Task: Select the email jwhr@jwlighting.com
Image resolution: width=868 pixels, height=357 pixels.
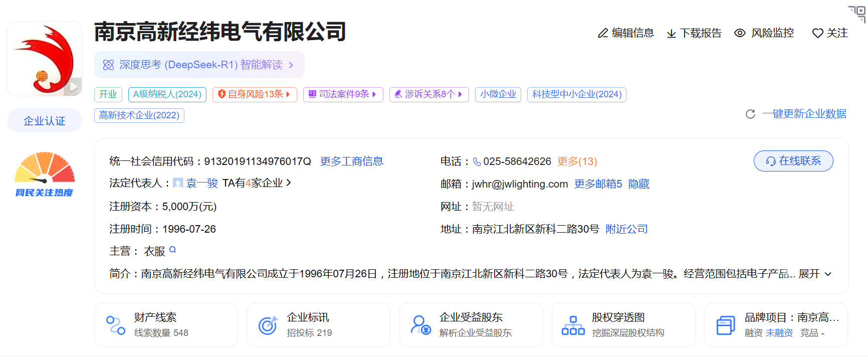Action: click(520, 184)
